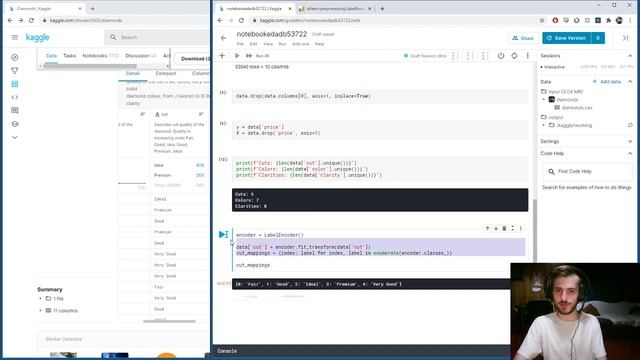Click the restart session circular icon
This screenshot has width=640, height=360.
click(x=514, y=56)
